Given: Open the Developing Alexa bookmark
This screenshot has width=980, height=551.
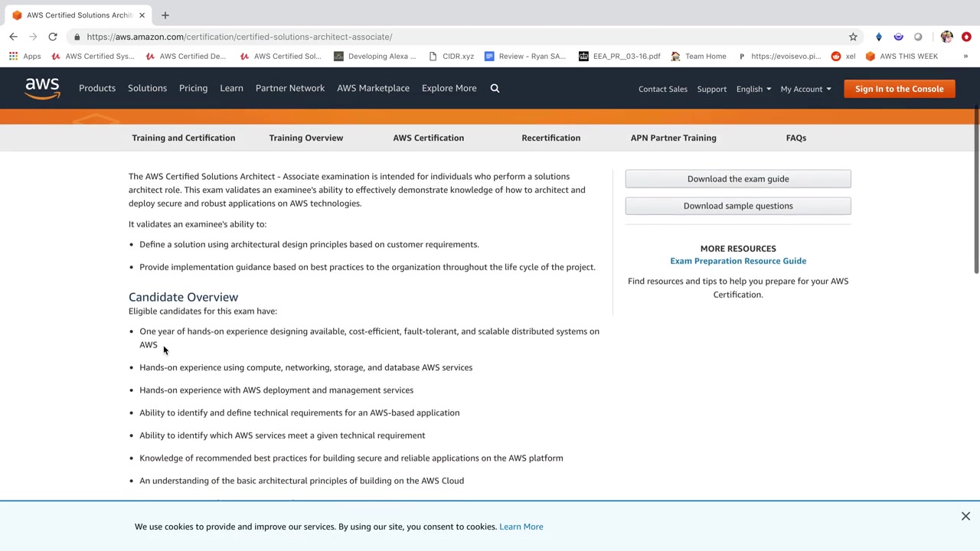Looking at the screenshot, I should 375,56.
